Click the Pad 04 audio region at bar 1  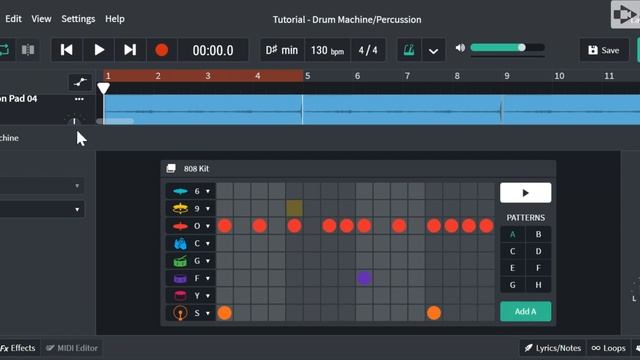point(203,109)
